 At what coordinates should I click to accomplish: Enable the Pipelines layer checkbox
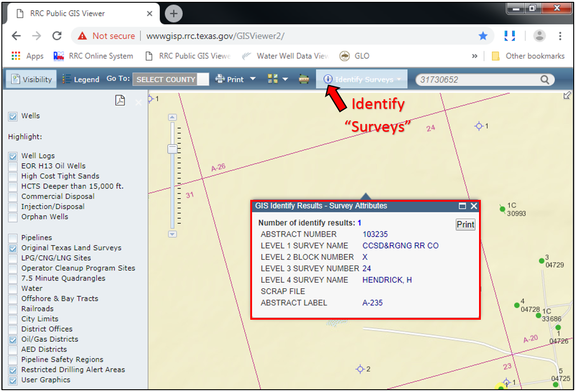point(13,238)
